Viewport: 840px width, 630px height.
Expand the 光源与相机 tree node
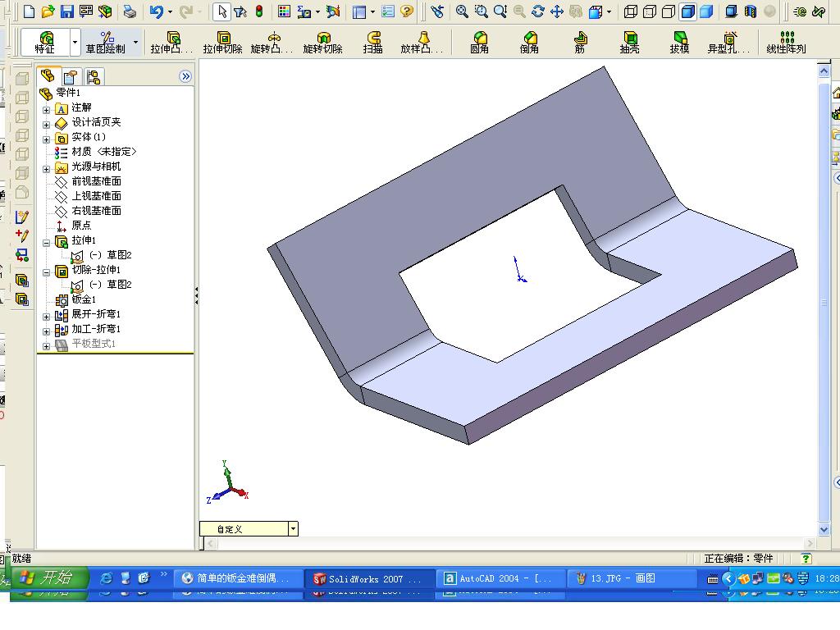tap(47, 169)
